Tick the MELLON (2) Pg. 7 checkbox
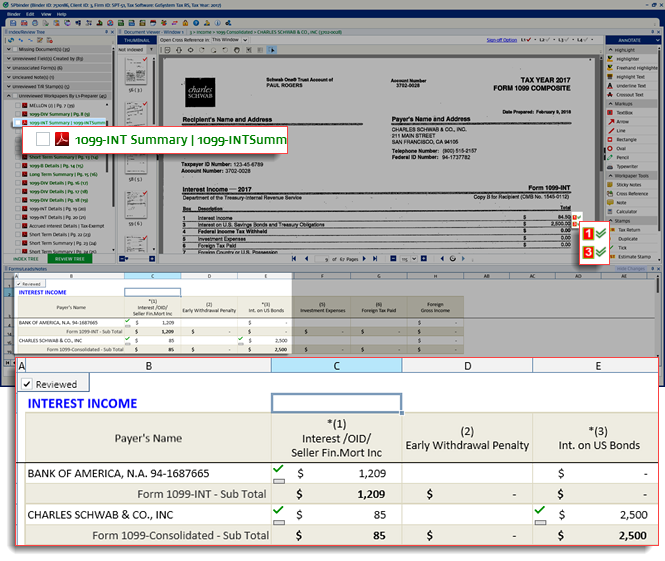This screenshot has height=561, width=665. pos(17,103)
